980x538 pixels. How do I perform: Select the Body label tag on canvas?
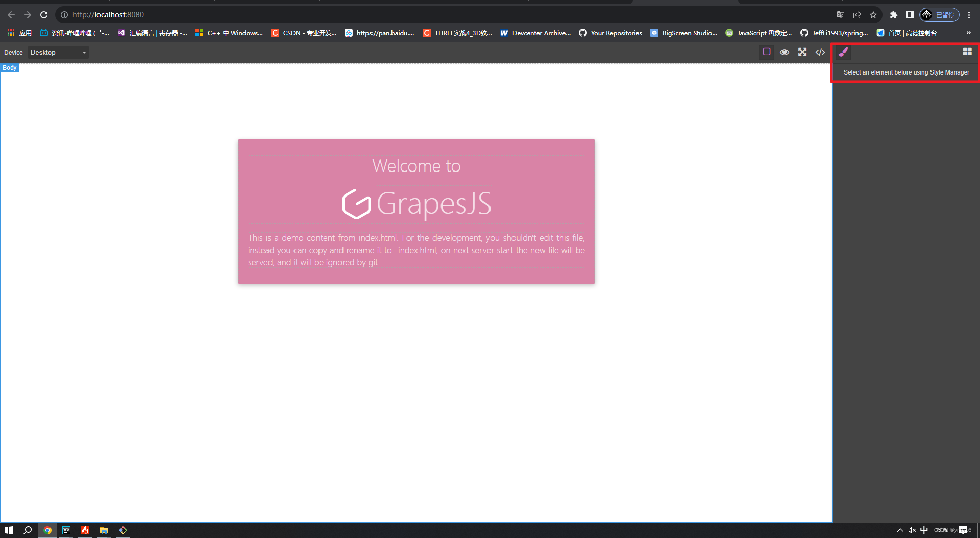pyautogui.click(x=10, y=68)
